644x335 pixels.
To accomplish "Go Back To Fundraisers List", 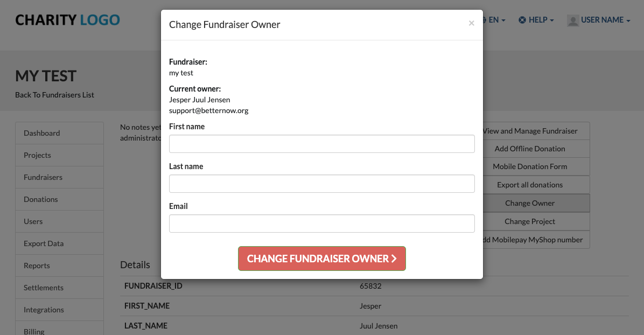I will coord(54,95).
